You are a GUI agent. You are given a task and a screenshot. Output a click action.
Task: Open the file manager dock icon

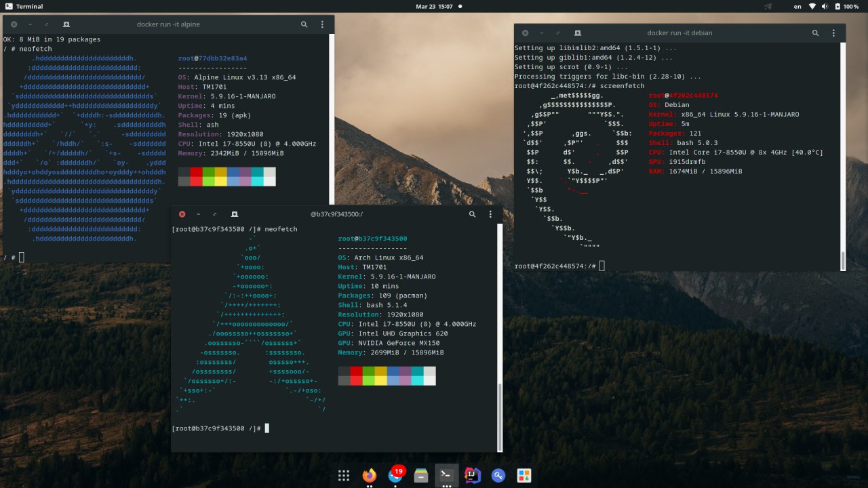point(421,476)
